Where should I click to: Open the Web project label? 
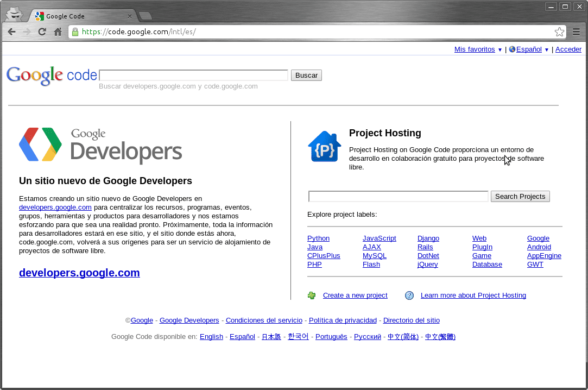[479, 238]
